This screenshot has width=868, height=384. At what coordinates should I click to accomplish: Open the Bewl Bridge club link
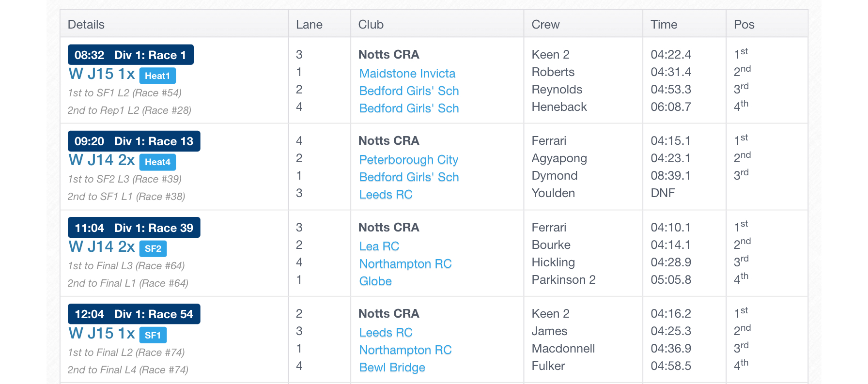click(x=392, y=368)
